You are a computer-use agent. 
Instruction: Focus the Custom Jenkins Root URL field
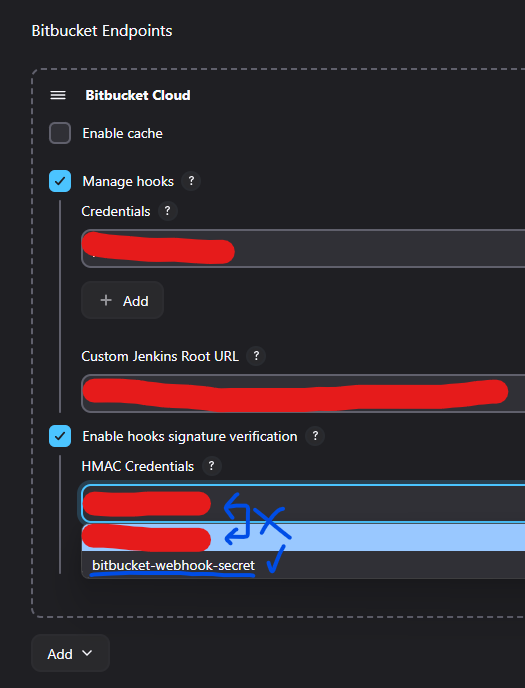[x=303, y=393]
